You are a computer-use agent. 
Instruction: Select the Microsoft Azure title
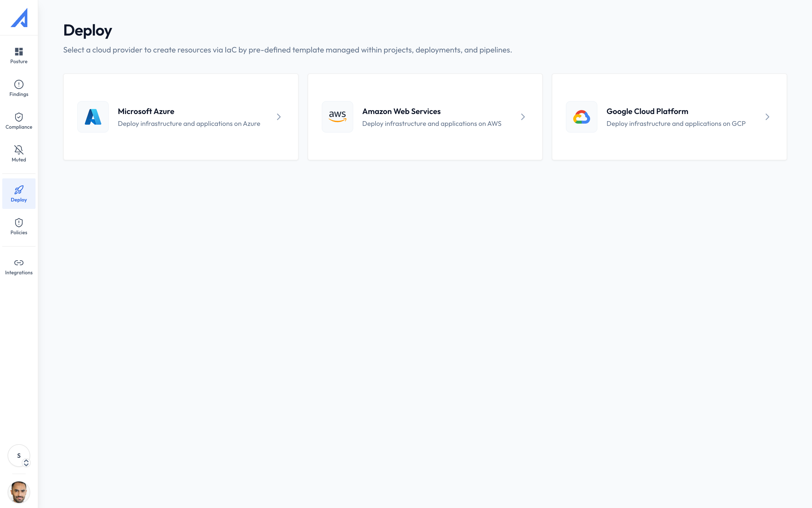tap(146, 111)
